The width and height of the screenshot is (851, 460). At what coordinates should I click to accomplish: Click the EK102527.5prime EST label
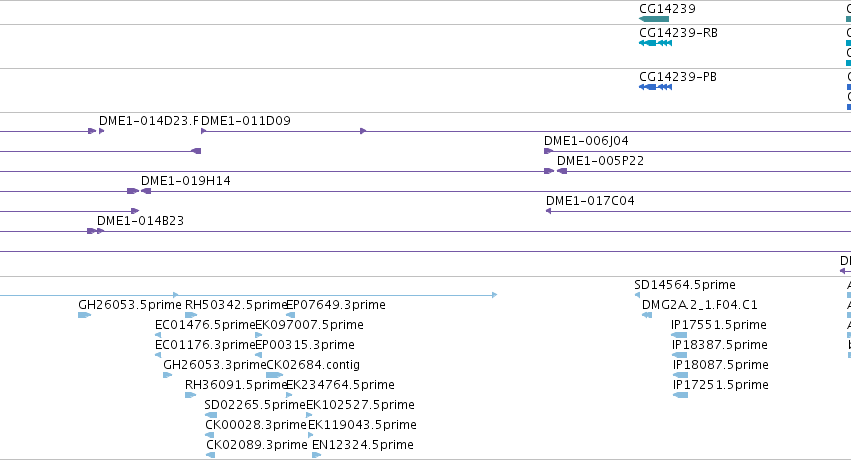(360, 406)
